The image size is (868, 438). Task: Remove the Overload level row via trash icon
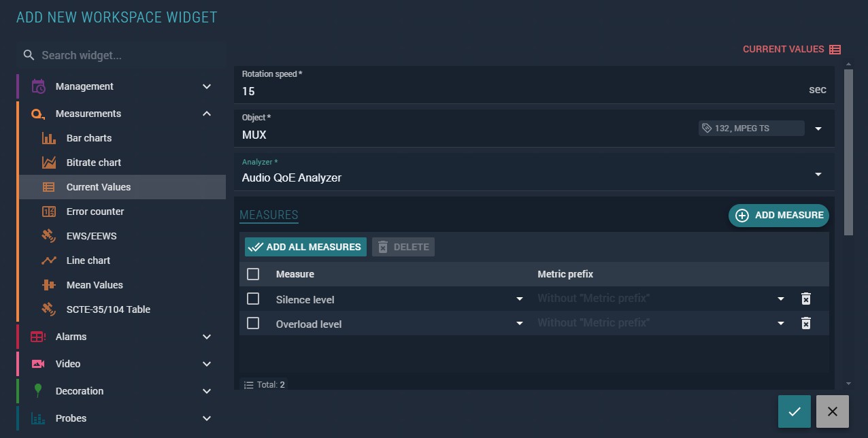tap(805, 323)
